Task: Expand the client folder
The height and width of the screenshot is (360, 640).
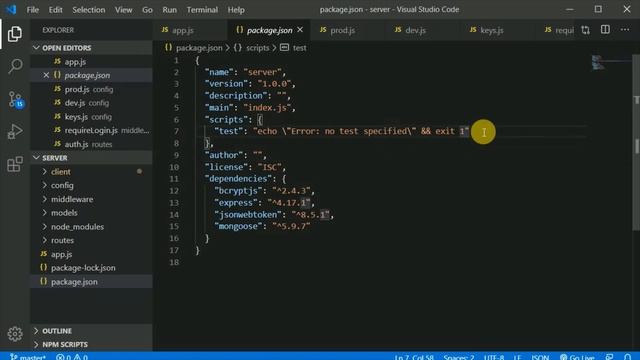Action: pyautogui.click(x=91, y=171)
